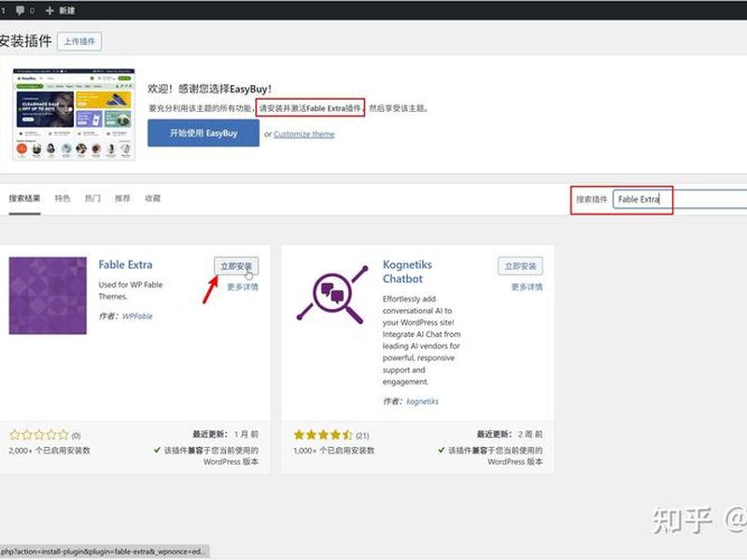This screenshot has width=747, height=560.
Task: Click the compatibility checkmark under Kognetiks Chatbot
Action: (441, 450)
